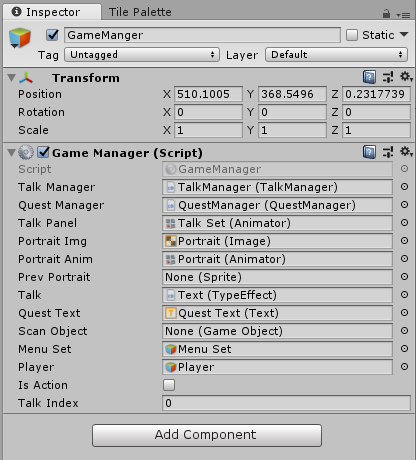Screen dimensions: 416x460
Task: Click the Game Manager (Script) title
Action: pyautogui.click(x=127, y=153)
